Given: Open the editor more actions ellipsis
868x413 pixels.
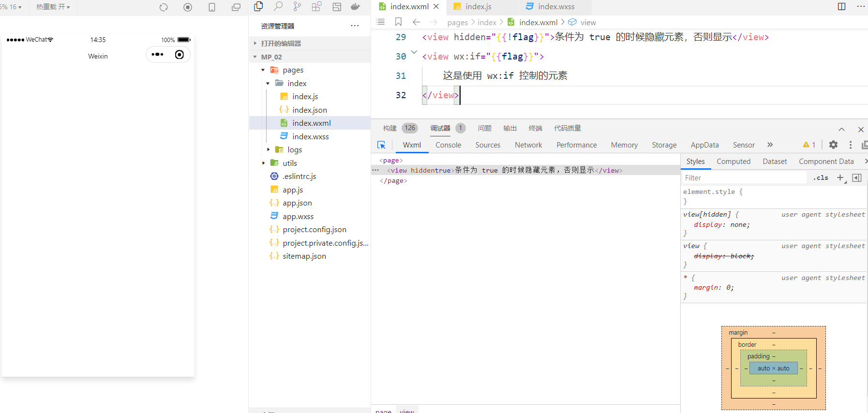Looking at the screenshot, I should tap(861, 6).
